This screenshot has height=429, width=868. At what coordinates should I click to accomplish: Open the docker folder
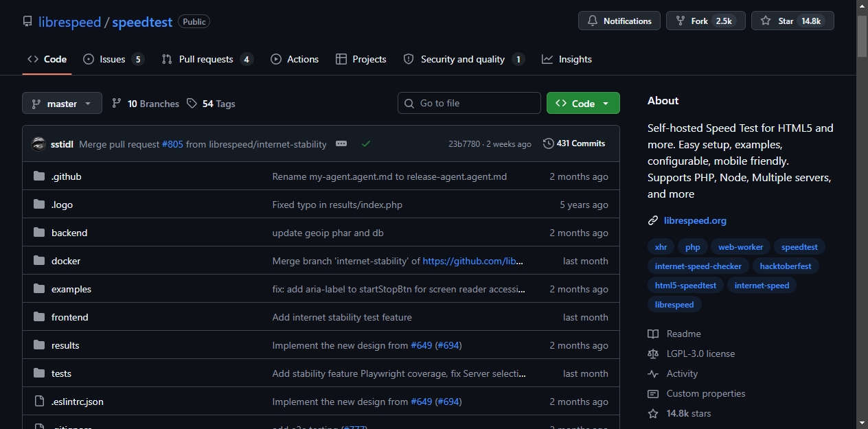click(66, 261)
